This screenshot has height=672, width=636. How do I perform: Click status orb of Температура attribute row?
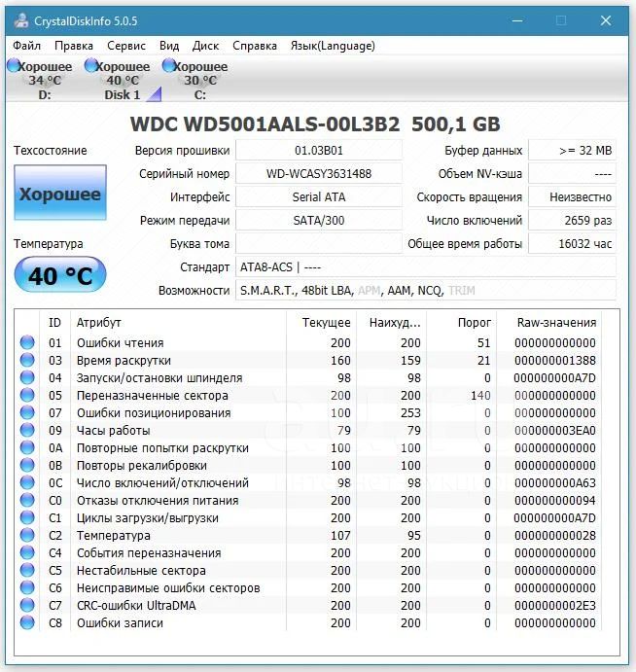[27, 535]
